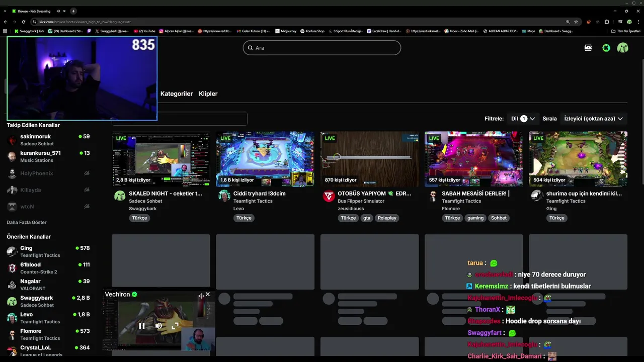
Task: Open the SKALED NIGHT stream thumbnail
Action: click(161, 159)
